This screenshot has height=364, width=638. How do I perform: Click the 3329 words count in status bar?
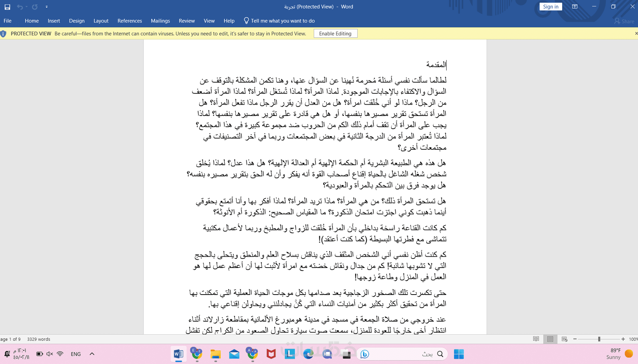coord(39,339)
